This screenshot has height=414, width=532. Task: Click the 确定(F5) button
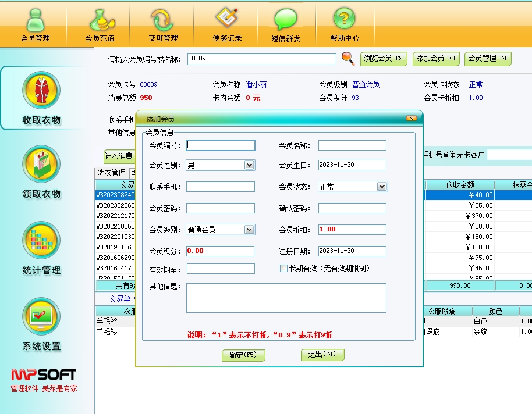coord(243,355)
